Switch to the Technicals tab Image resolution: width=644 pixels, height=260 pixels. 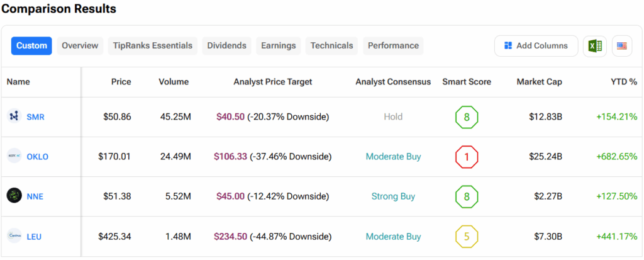331,45
